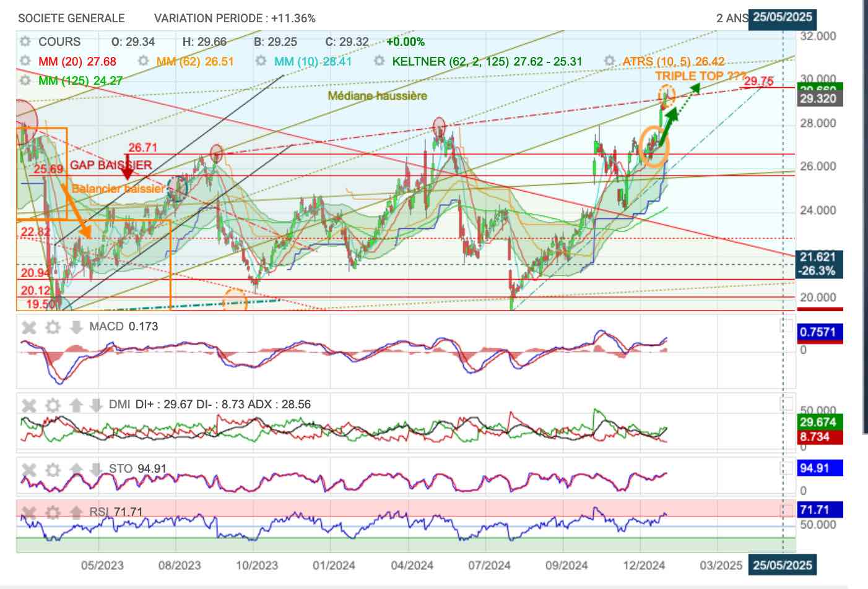Move the RSI panel up
This screenshot has width=868, height=589.
coord(76,512)
